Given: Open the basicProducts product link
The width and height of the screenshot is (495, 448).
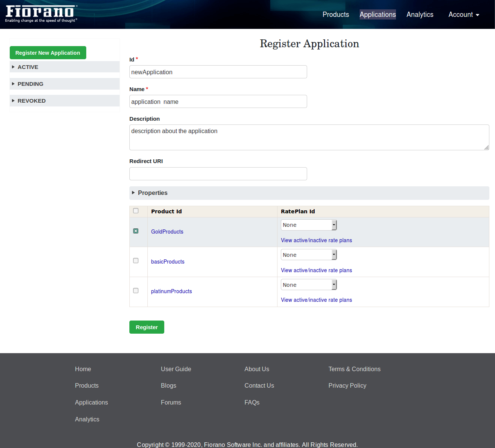Looking at the screenshot, I should click(x=168, y=262).
